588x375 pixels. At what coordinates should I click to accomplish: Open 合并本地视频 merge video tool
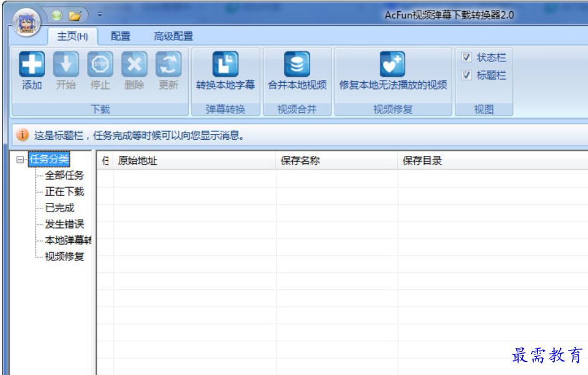coord(297,71)
